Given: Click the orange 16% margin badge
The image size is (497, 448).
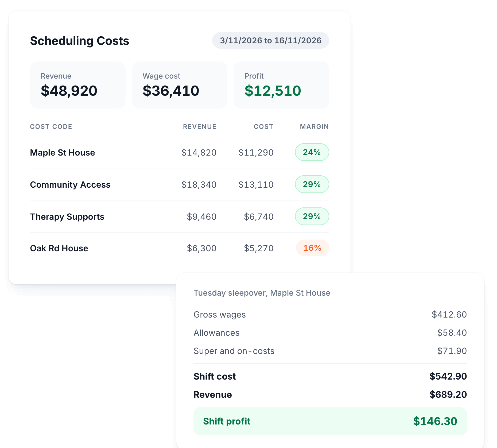Looking at the screenshot, I should click(x=312, y=248).
